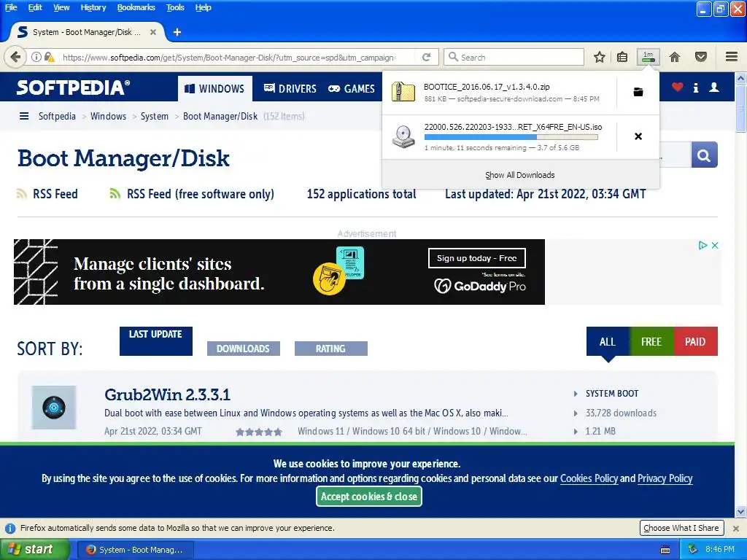Click the AdChoices triangle icon
This screenshot has width=747, height=560.
[x=703, y=245]
